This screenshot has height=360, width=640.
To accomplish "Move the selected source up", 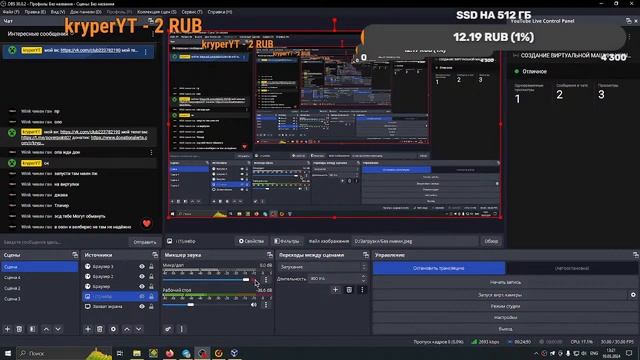I will click(x=127, y=329).
